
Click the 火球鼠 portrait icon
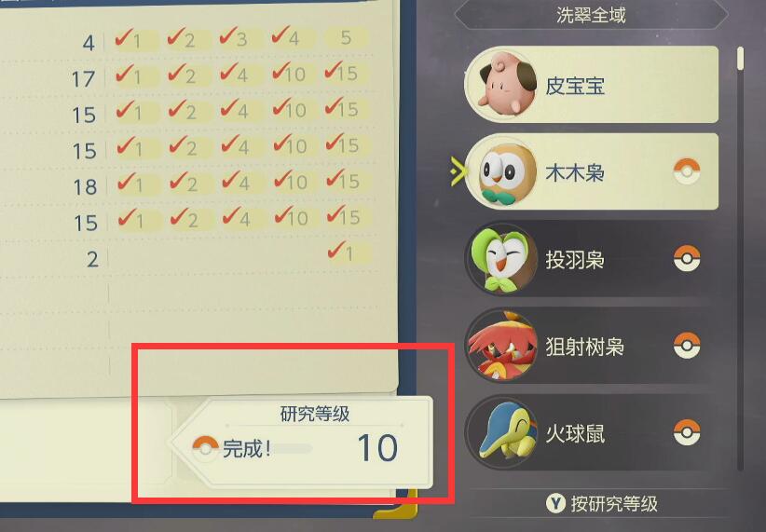click(500, 433)
